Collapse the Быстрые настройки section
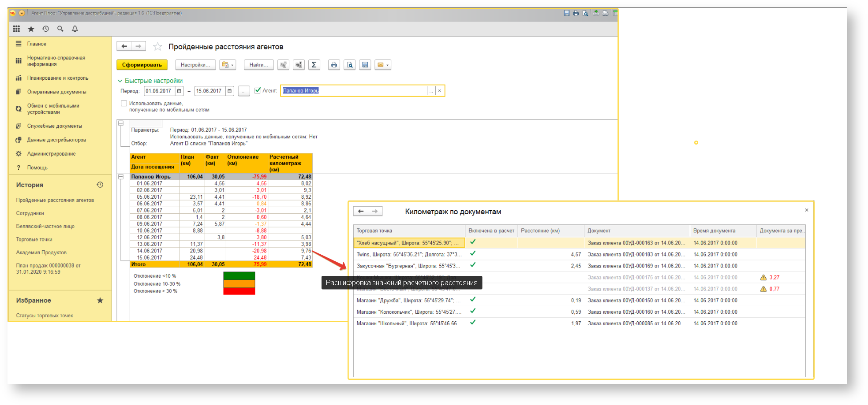 (x=150, y=81)
